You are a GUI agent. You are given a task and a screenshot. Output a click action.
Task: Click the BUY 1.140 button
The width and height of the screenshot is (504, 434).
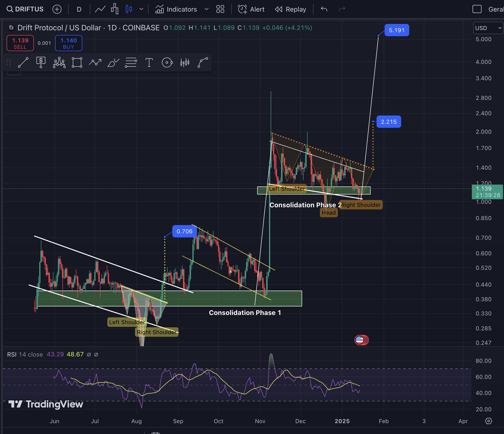click(x=69, y=43)
